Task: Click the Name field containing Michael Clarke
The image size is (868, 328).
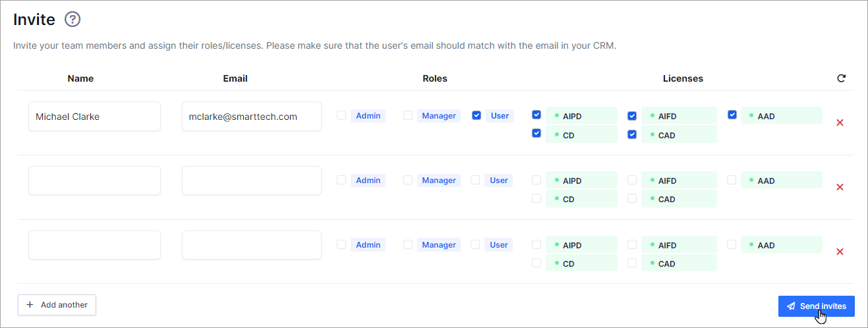Action: pyautogui.click(x=94, y=117)
